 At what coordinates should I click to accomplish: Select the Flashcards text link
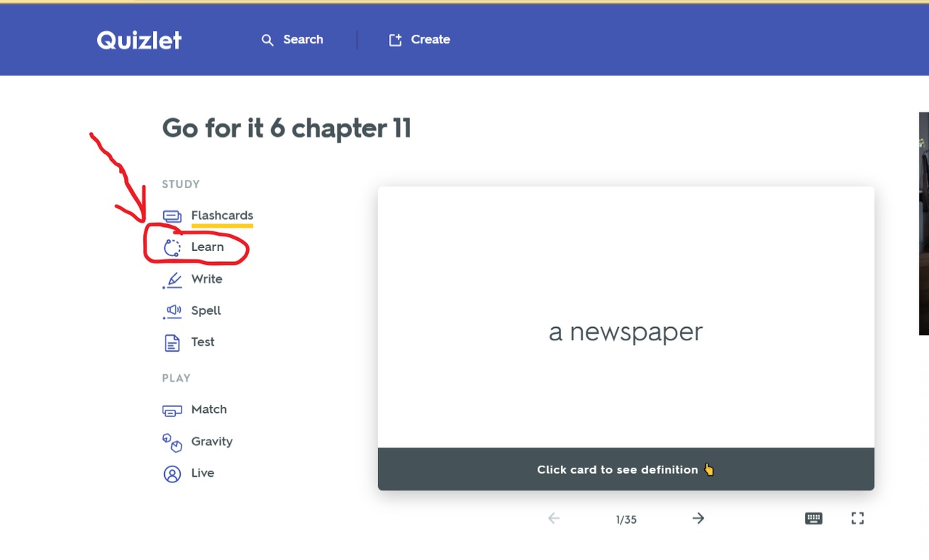pyautogui.click(x=222, y=215)
